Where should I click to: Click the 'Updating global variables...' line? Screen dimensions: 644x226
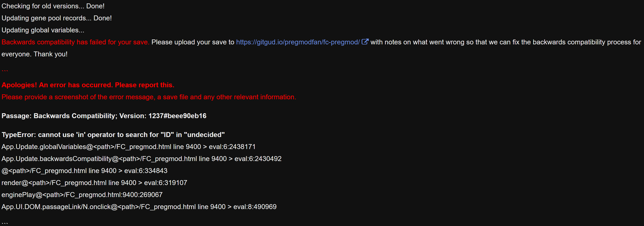click(x=43, y=30)
